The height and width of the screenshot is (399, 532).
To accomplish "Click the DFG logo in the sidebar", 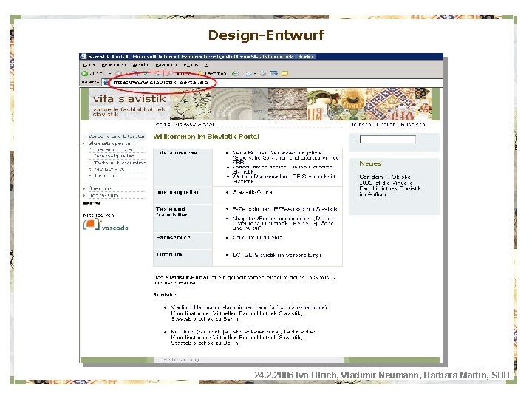I will (92, 202).
